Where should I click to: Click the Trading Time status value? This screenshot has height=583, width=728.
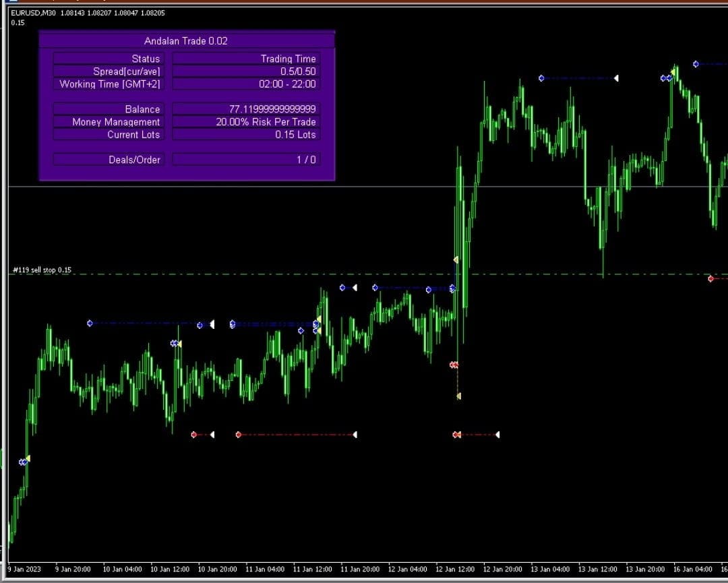point(288,59)
